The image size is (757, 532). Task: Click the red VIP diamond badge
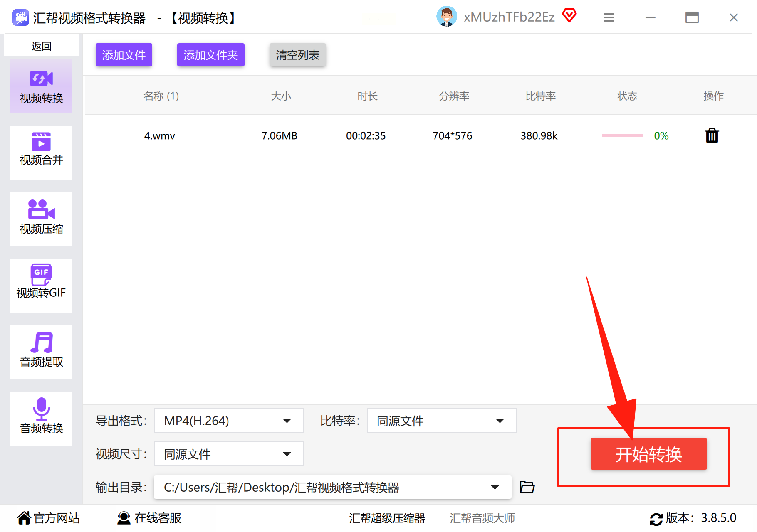click(569, 16)
